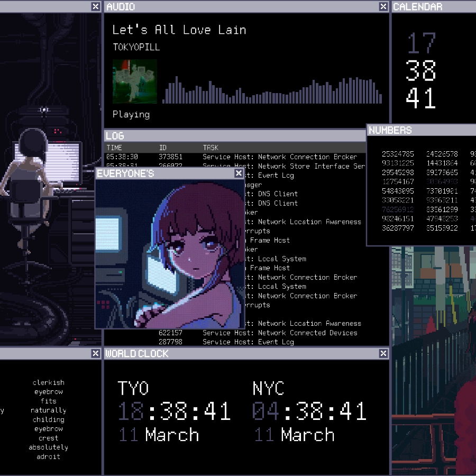Image resolution: width=476 pixels, height=476 pixels.
Task: Close the random words window
Action: [x=95, y=353]
